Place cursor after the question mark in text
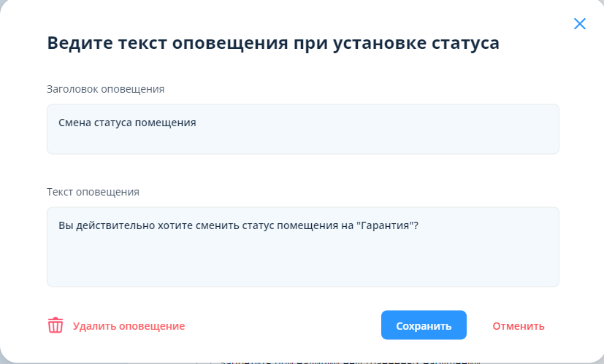This screenshot has height=364, width=604. click(418, 225)
